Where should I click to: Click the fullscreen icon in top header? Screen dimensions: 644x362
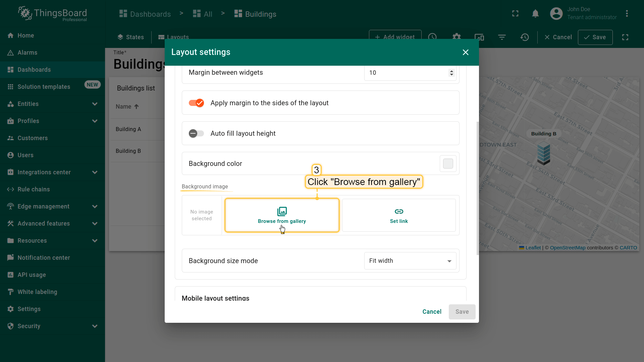click(x=515, y=14)
